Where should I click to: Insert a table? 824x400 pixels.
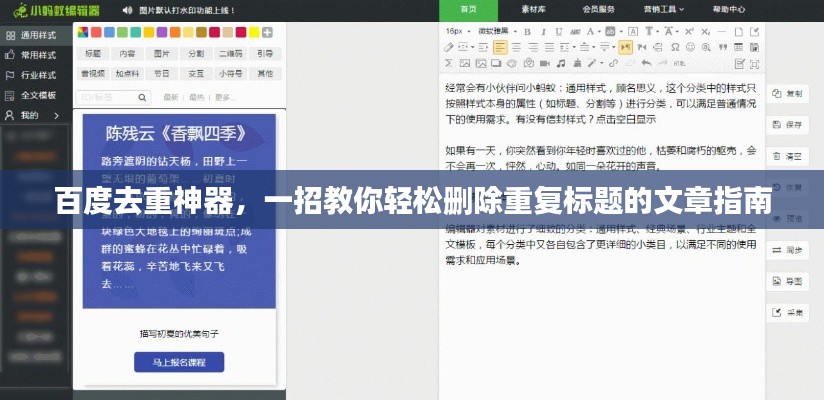738,47
